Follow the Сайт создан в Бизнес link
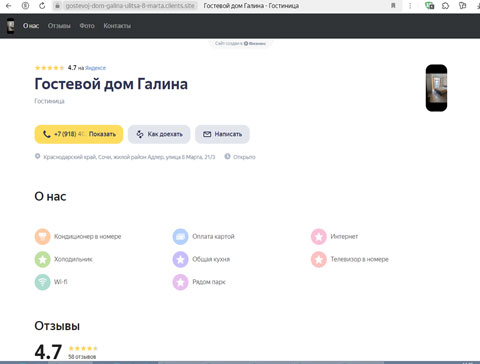Image resolution: width=480 pixels, height=364 pixels. coord(240,43)
